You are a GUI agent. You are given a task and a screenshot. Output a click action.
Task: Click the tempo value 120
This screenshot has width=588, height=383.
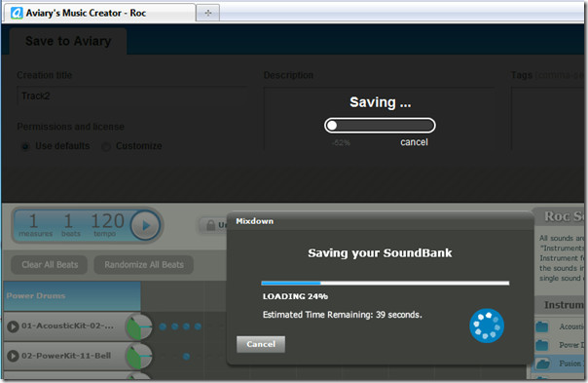click(107, 221)
